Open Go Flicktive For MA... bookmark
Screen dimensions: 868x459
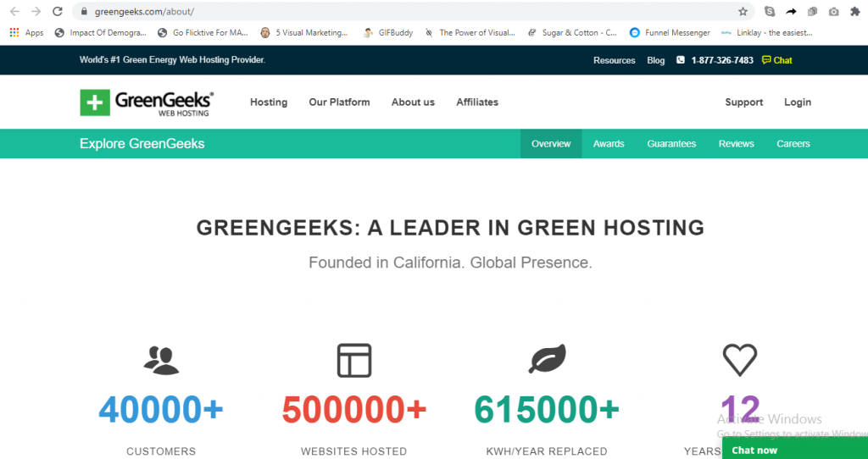203,33
